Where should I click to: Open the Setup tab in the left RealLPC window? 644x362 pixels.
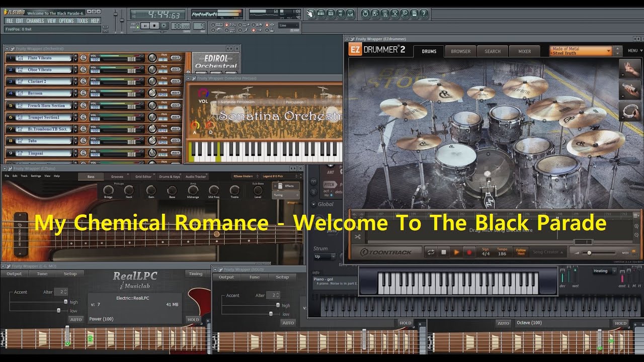coord(70,274)
